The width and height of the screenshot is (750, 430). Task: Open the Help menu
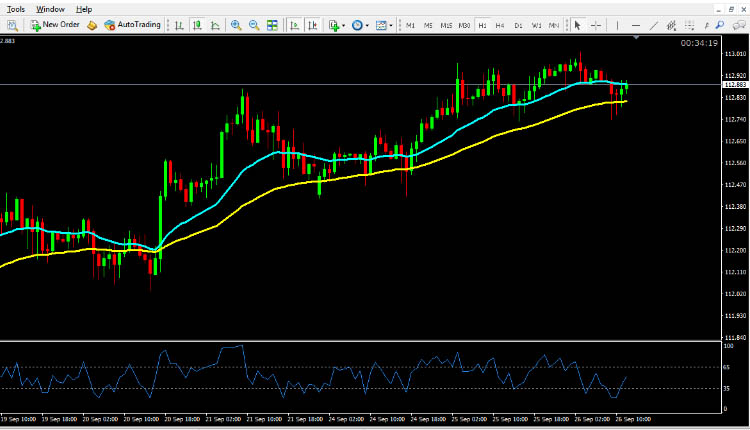[84, 9]
